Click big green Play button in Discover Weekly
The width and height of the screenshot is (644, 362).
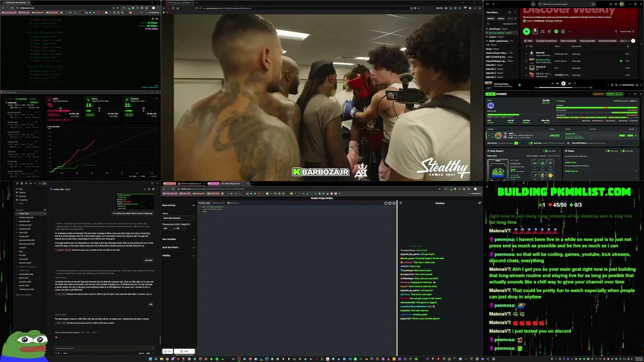click(x=526, y=31)
